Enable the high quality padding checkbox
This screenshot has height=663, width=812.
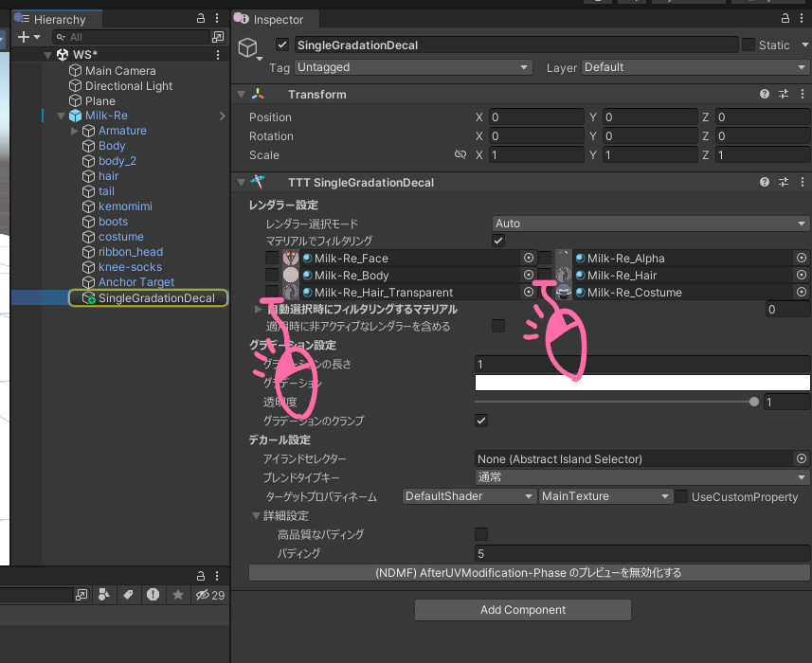pyautogui.click(x=481, y=534)
